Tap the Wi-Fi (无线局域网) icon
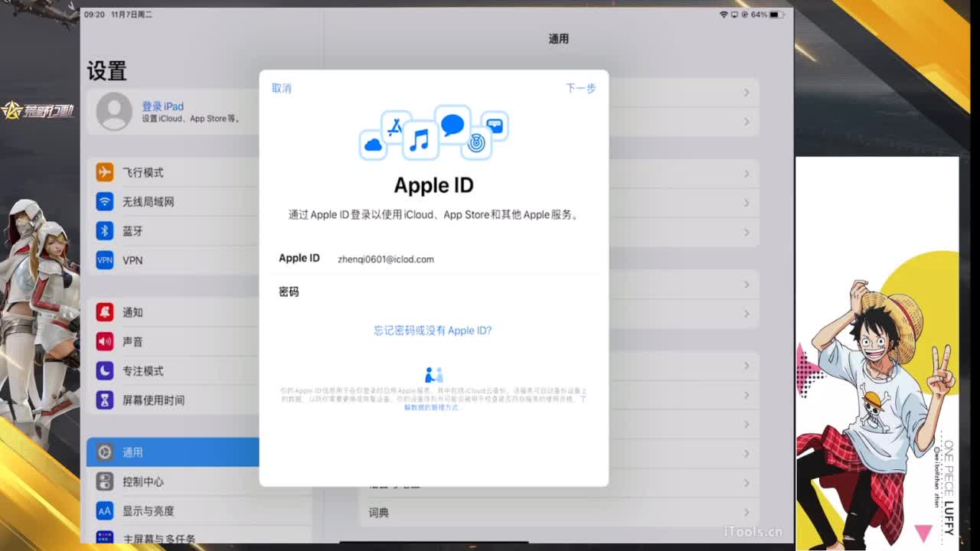 105,201
